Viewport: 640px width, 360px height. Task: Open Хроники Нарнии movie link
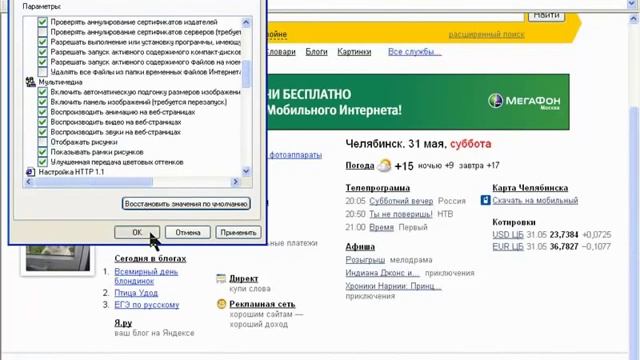coord(393,286)
